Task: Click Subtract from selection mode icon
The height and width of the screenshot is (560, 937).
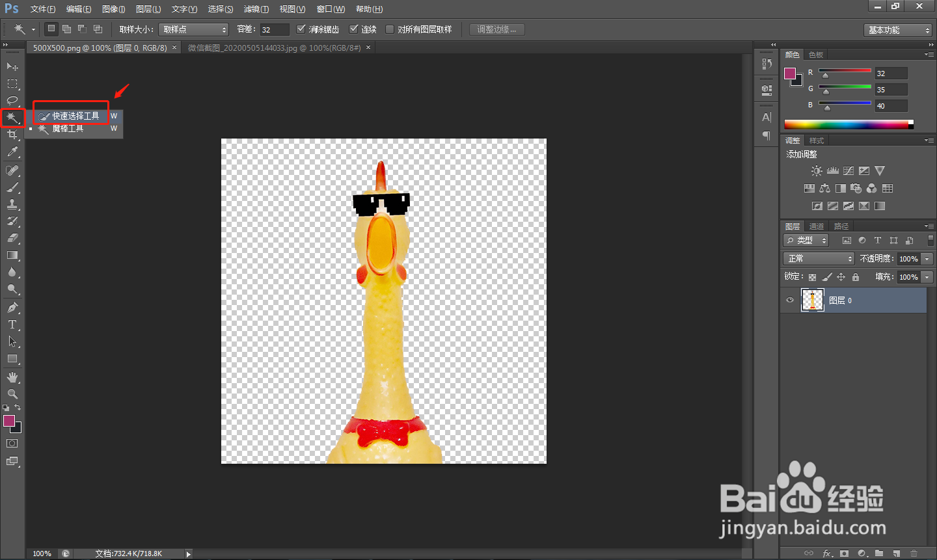Action: click(82, 29)
